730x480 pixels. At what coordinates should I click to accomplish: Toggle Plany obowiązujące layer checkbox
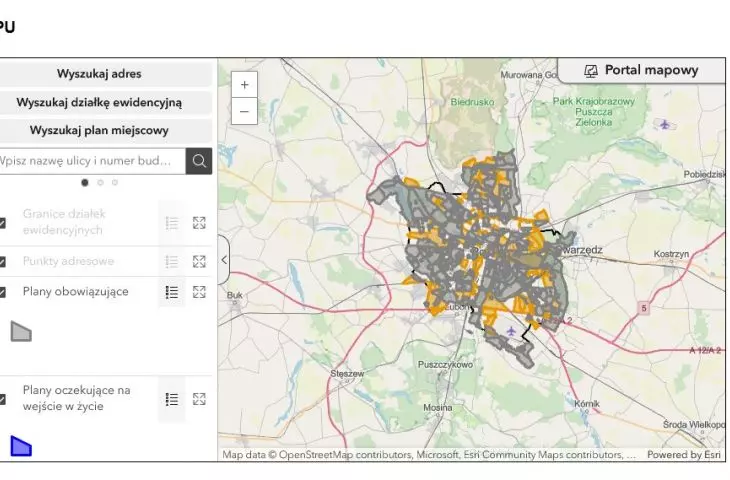pyautogui.click(x=2, y=292)
